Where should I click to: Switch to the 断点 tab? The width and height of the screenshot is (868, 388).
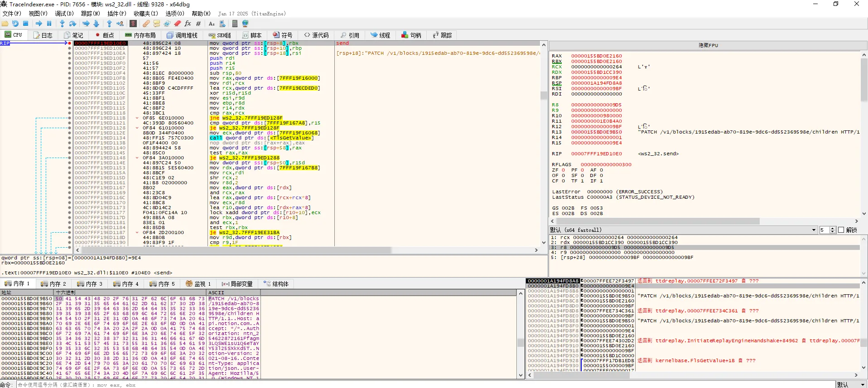click(x=104, y=35)
